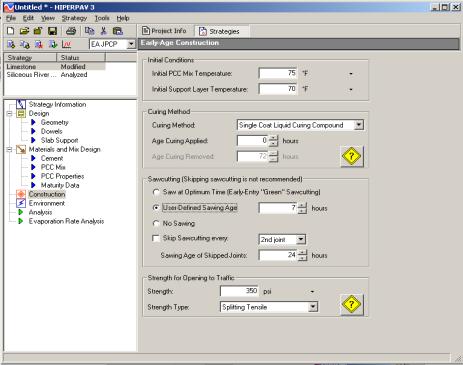Screen dimensions: 463x365
Task: Switch to the Project Info tab
Action: pyautogui.click(x=164, y=31)
